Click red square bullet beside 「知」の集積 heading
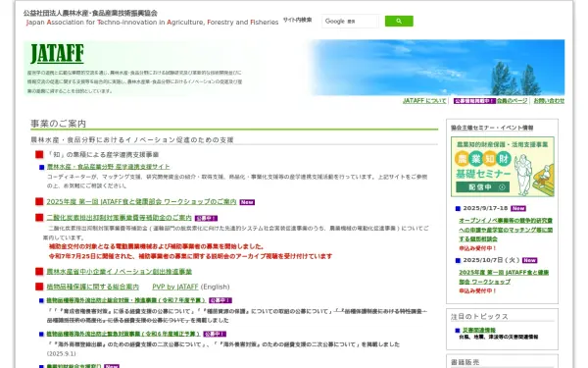Screen dimensions: 588x368 tap(39, 154)
